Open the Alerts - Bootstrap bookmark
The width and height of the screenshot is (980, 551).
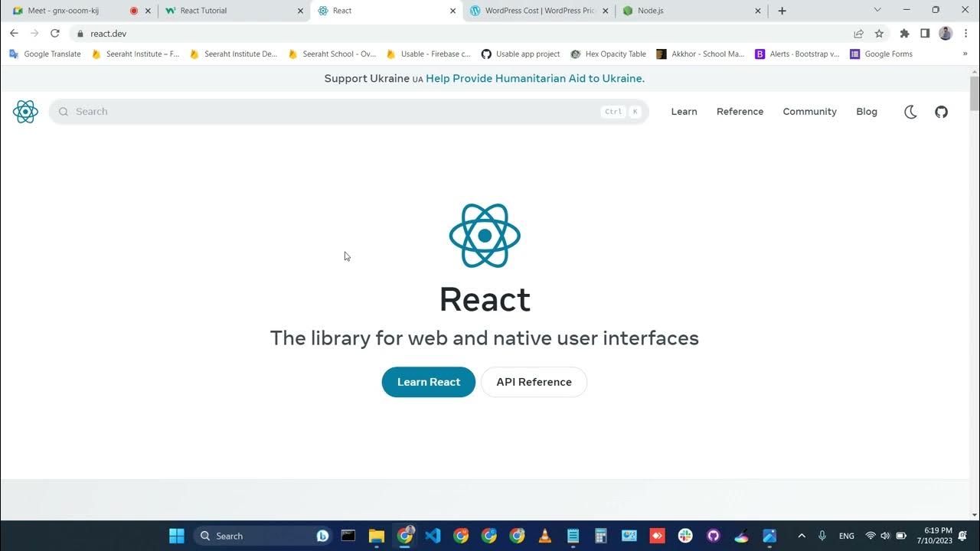coord(797,54)
